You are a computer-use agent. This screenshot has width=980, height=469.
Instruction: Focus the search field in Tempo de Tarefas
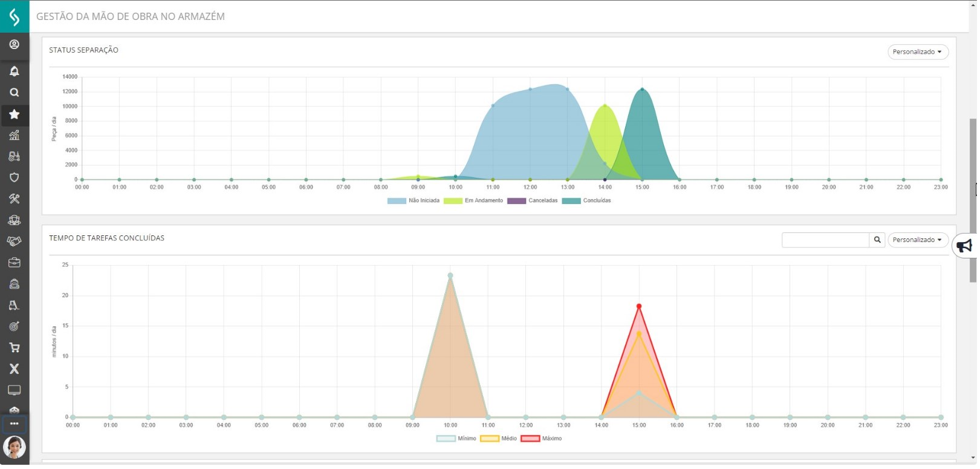(825, 240)
